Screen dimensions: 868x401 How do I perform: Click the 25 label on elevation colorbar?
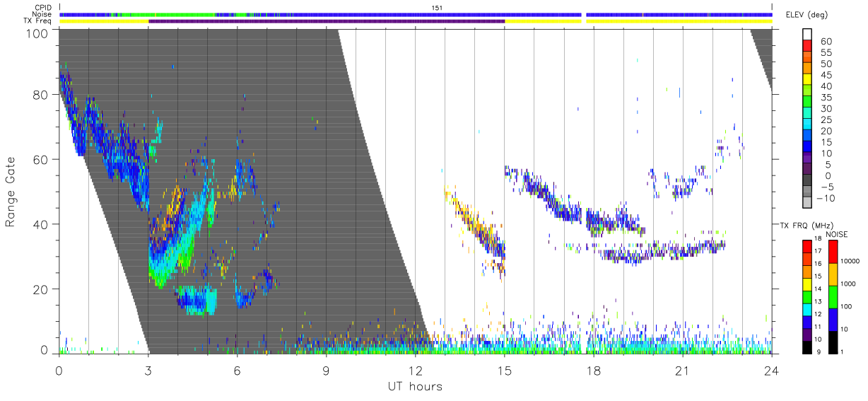[826, 120]
